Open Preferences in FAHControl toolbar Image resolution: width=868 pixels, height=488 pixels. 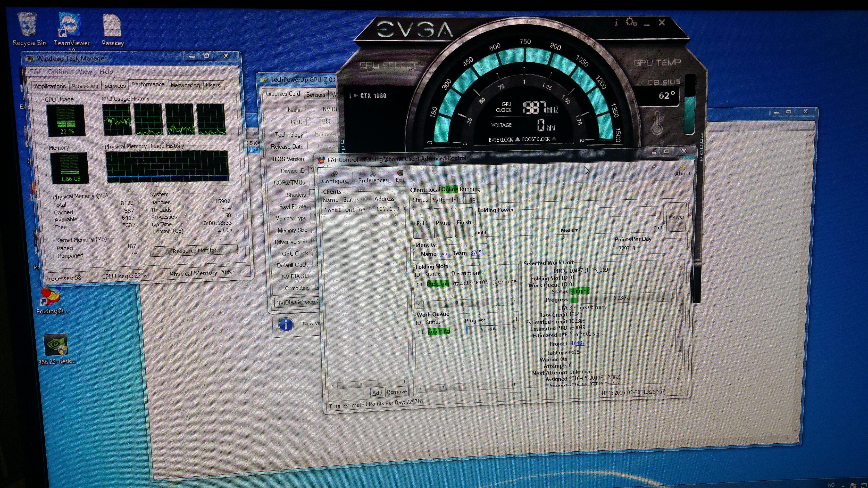point(373,177)
